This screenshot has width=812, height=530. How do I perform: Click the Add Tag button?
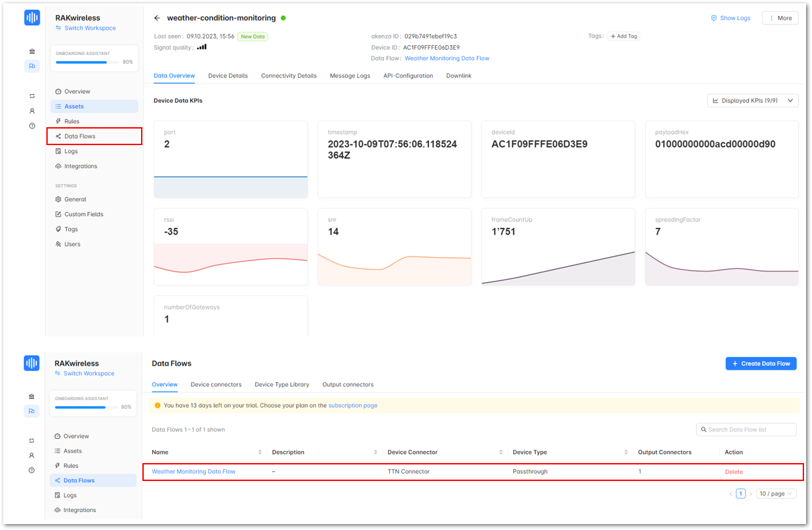coord(624,36)
